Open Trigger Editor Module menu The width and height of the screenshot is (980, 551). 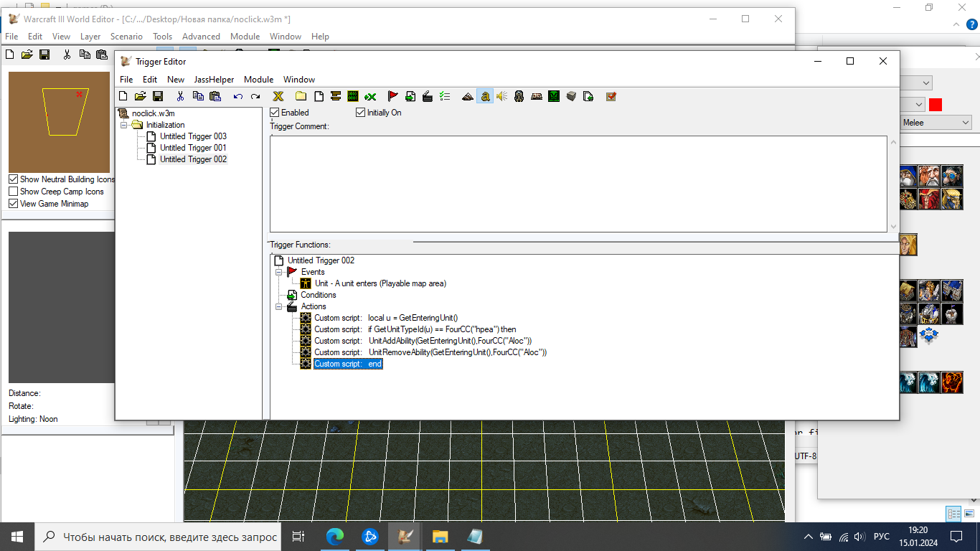(259, 80)
